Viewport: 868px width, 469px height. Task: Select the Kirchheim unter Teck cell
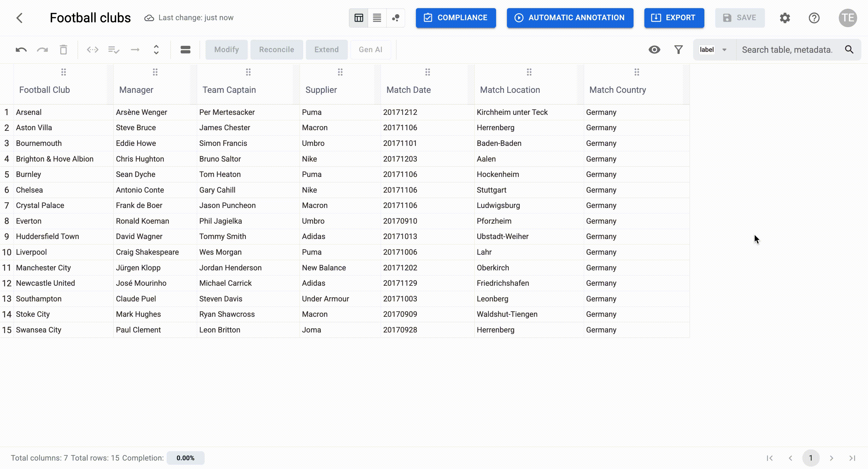click(529, 112)
